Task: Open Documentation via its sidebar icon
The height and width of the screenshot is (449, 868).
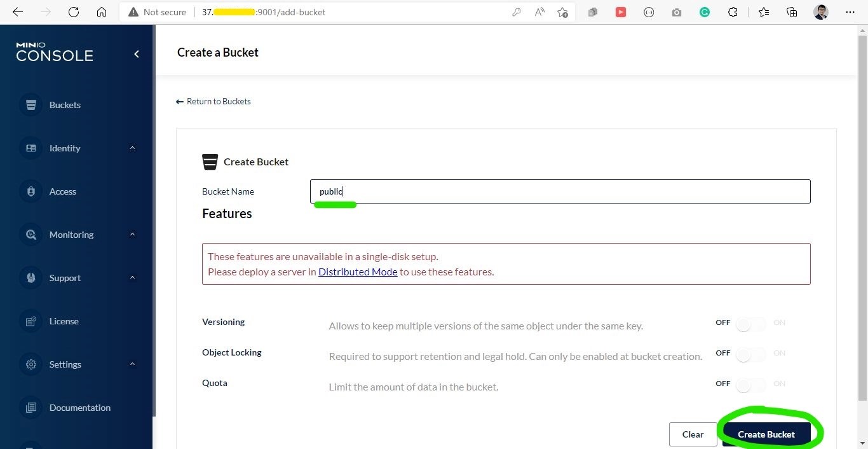Action: coord(31,407)
